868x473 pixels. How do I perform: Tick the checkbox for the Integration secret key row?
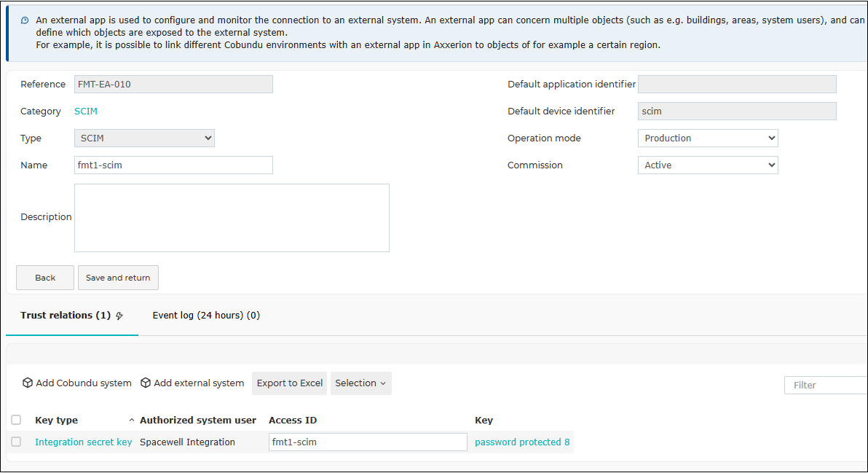tap(16, 442)
